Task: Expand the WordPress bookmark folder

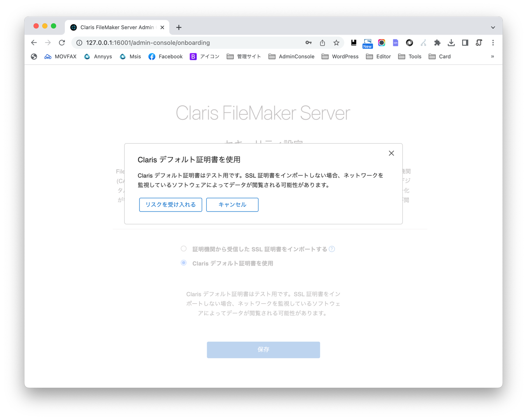Action: (340, 56)
